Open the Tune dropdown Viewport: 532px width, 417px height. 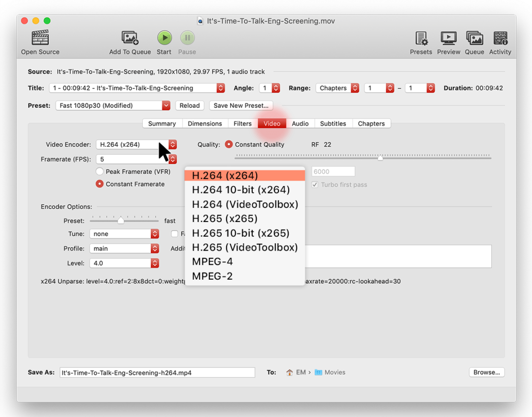(124, 233)
